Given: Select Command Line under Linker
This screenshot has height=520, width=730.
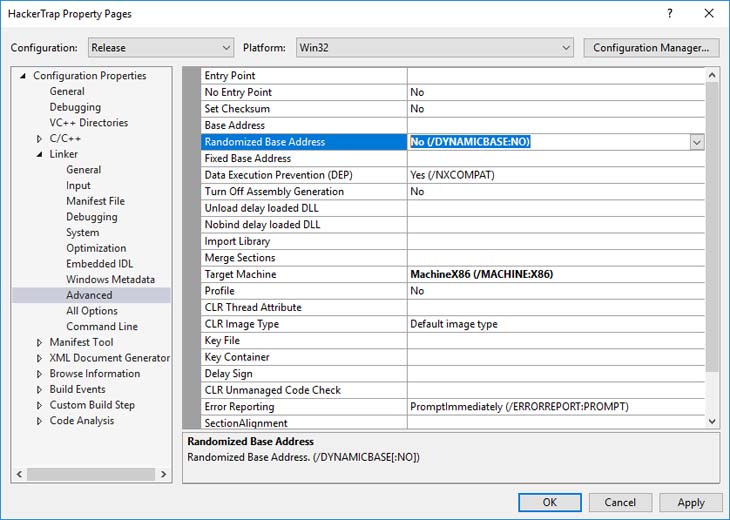Looking at the screenshot, I should (x=102, y=326).
